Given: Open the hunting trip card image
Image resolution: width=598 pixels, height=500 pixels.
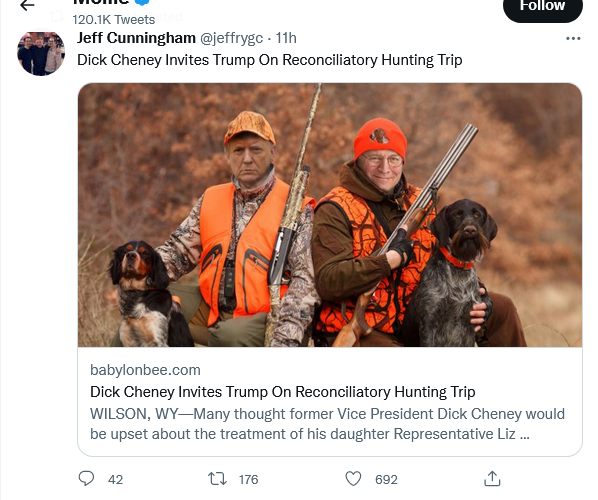Looking at the screenshot, I should (330, 215).
